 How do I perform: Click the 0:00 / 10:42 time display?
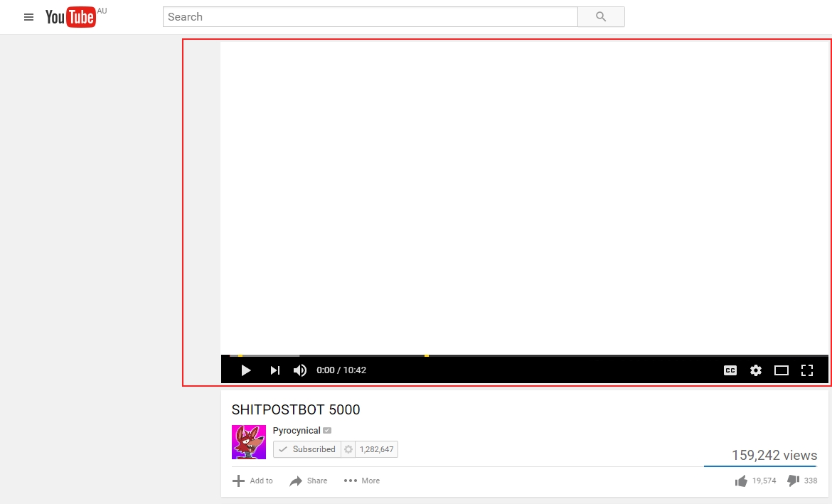(341, 370)
